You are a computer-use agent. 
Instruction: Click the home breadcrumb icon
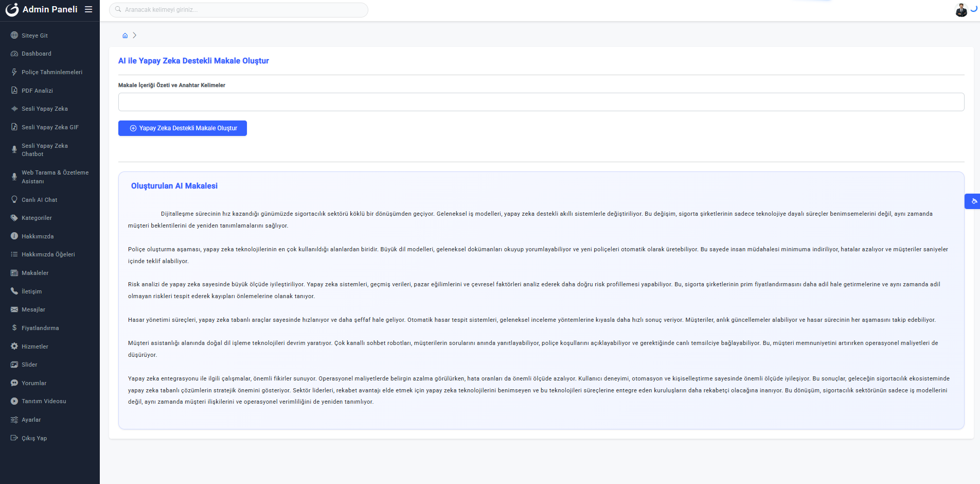click(x=125, y=36)
